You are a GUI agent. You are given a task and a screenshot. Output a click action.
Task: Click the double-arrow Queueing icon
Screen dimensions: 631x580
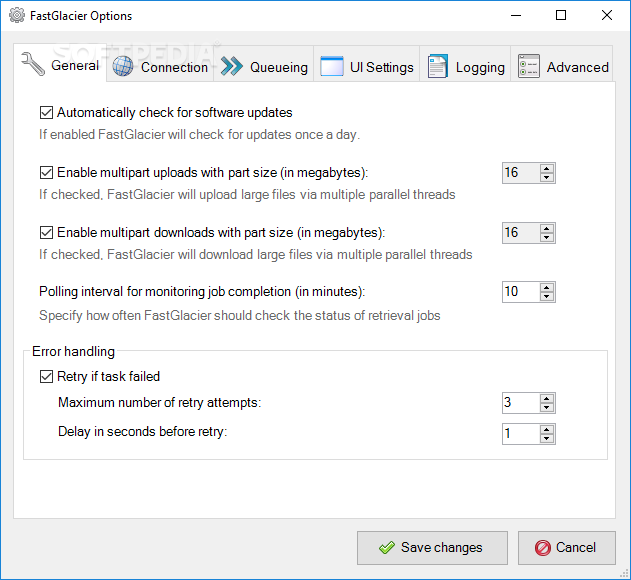click(x=232, y=66)
